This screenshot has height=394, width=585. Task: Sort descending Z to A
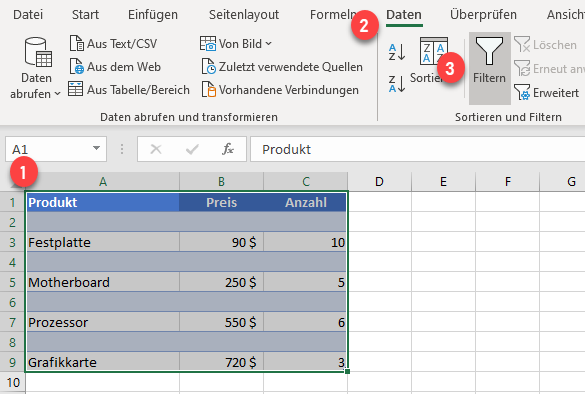pyautogui.click(x=397, y=84)
